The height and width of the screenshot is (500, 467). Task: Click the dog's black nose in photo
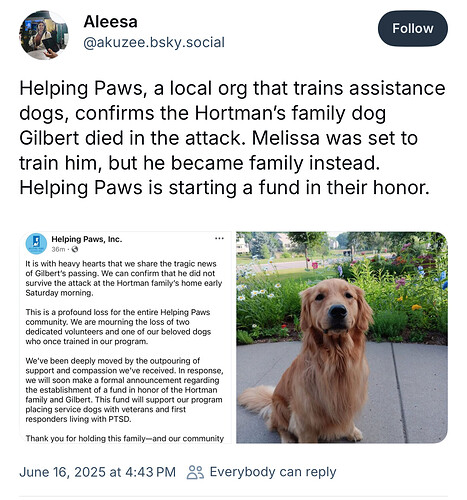338,311
